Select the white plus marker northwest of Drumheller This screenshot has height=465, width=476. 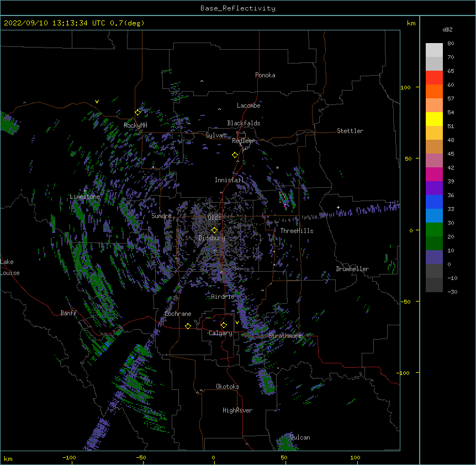point(338,207)
